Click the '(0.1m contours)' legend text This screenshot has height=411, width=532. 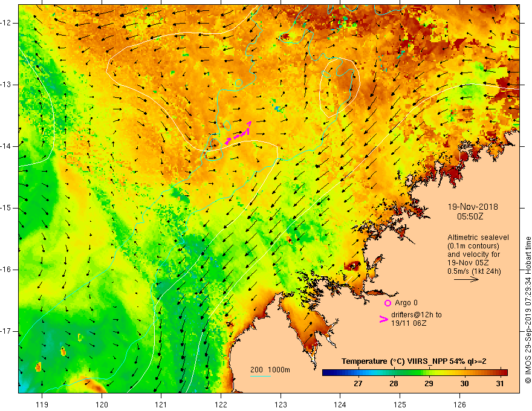pyautogui.click(x=473, y=246)
